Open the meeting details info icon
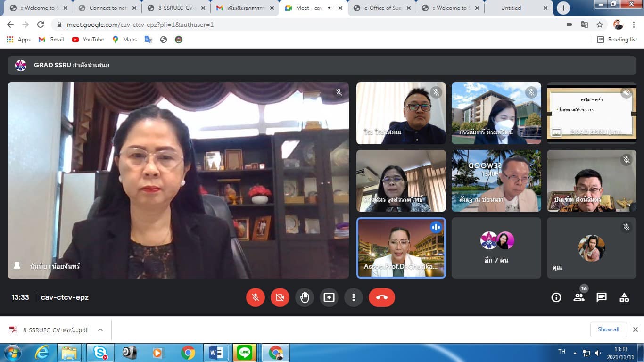The height and width of the screenshot is (362, 644). pyautogui.click(x=556, y=297)
